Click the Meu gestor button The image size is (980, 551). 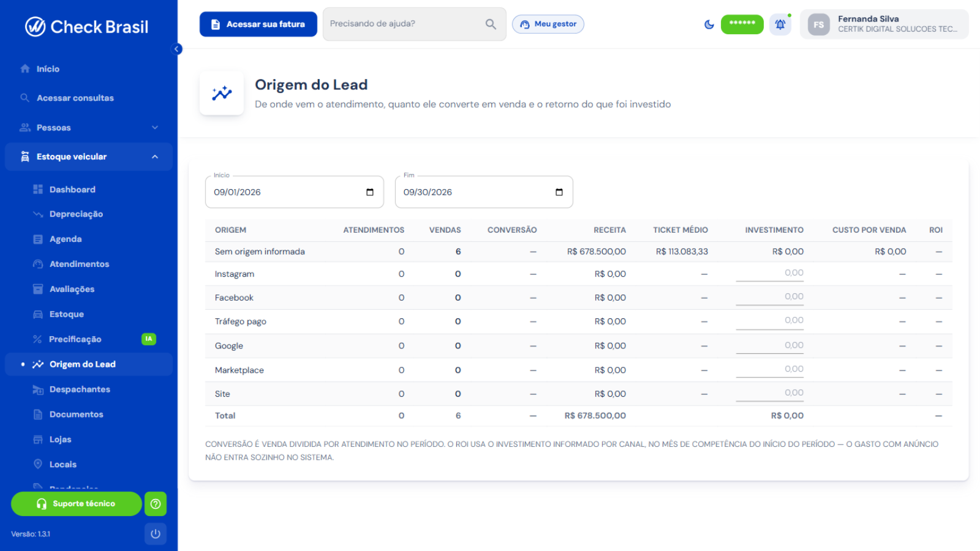pos(548,24)
